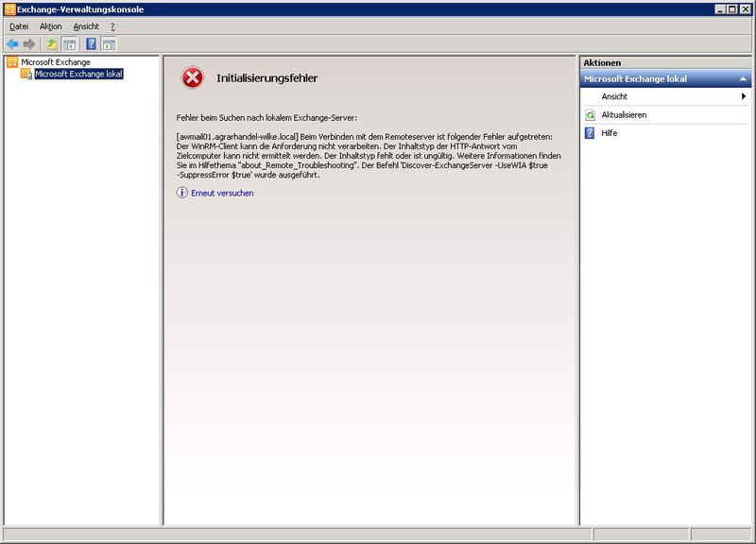
Task: Click the Microsoft Exchange root node icon
Action: click(12, 62)
